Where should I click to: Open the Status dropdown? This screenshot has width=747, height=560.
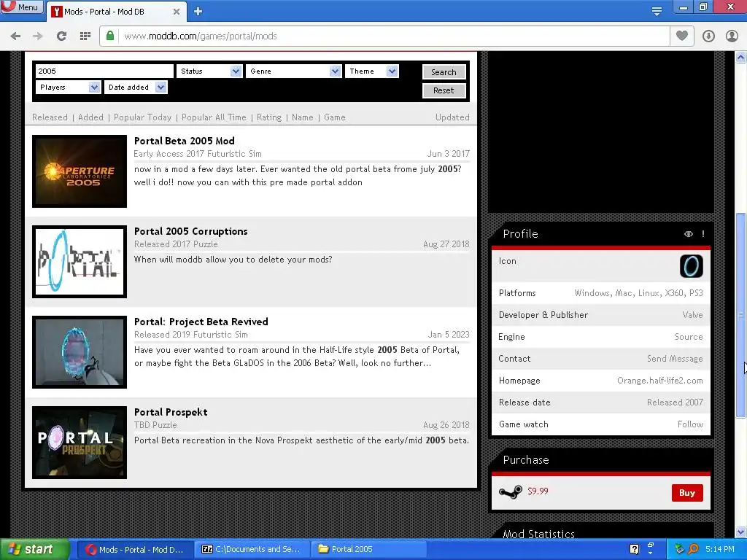209,71
